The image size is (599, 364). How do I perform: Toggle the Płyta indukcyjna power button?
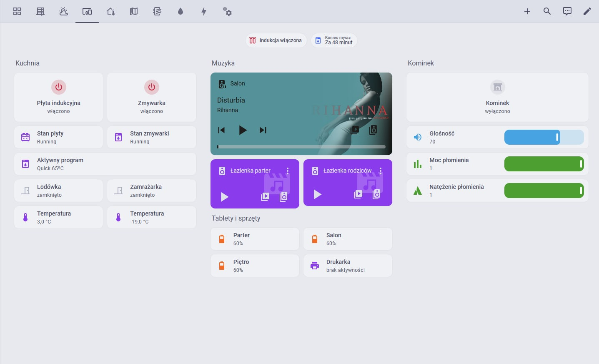coord(59,87)
